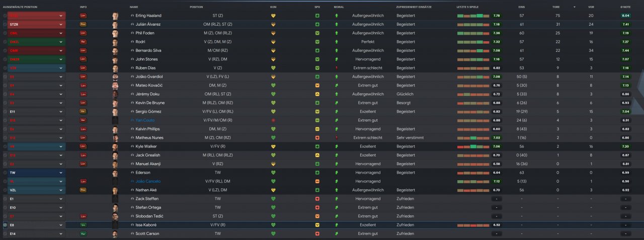Click Kevin De Bruyne's name

[x=150, y=103]
